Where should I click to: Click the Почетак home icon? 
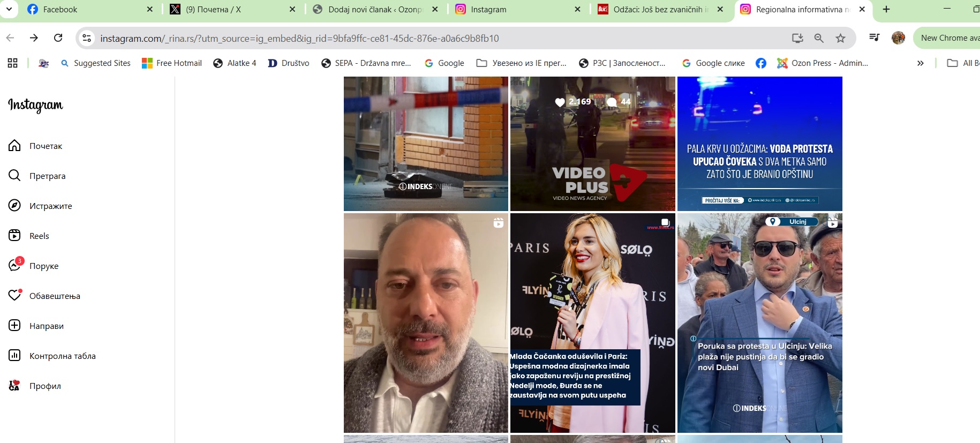14,146
